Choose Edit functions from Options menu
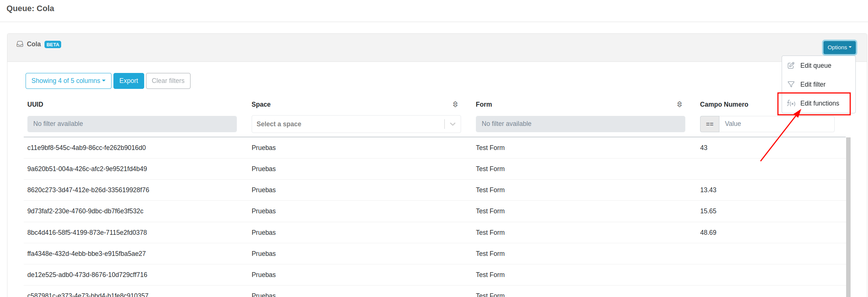Image resolution: width=868 pixels, height=297 pixels. (819, 103)
